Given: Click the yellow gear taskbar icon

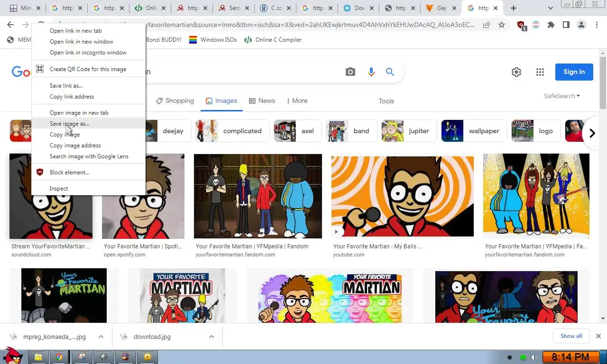Looking at the screenshot, I should [x=147, y=357].
